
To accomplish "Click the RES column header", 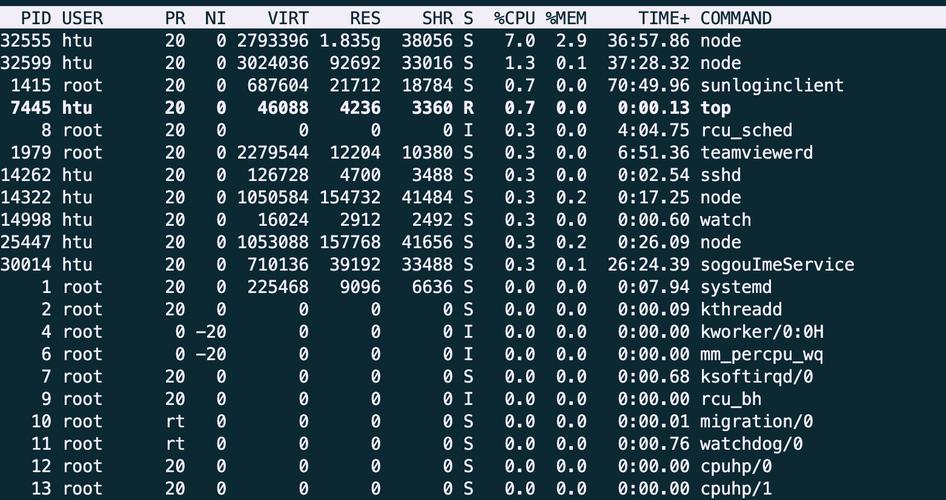I will coord(365,18).
